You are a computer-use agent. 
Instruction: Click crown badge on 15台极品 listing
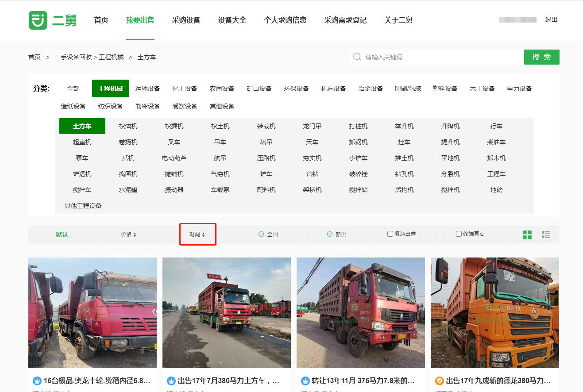(x=37, y=380)
